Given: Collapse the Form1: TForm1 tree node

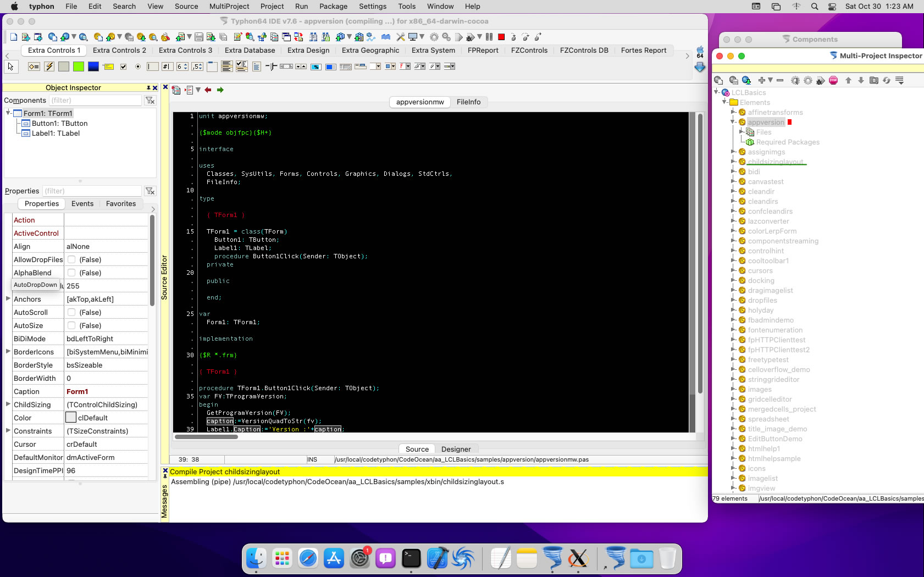Looking at the screenshot, I should (8, 113).
